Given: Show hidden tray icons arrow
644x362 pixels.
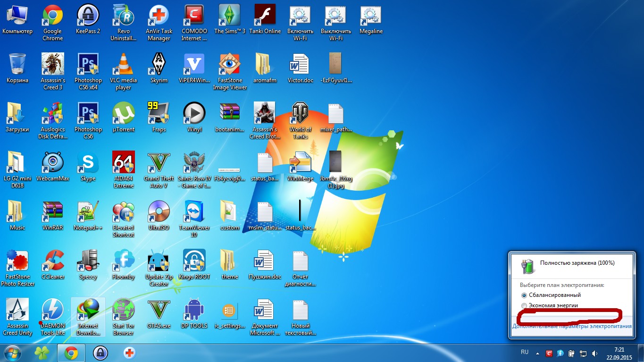Looking at the screenshot, I should 539,353.
